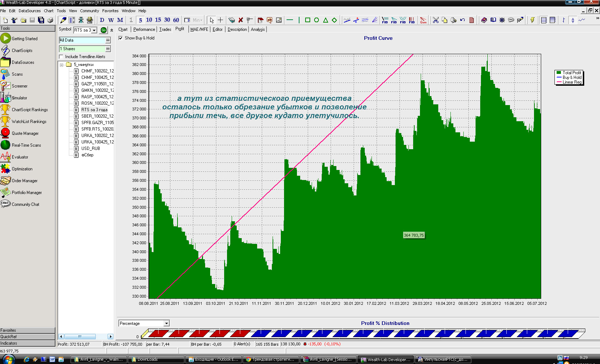Viewport: 600px width, 364px height.
Task: Switch to 15 minute bar scale
Action: 158,20
